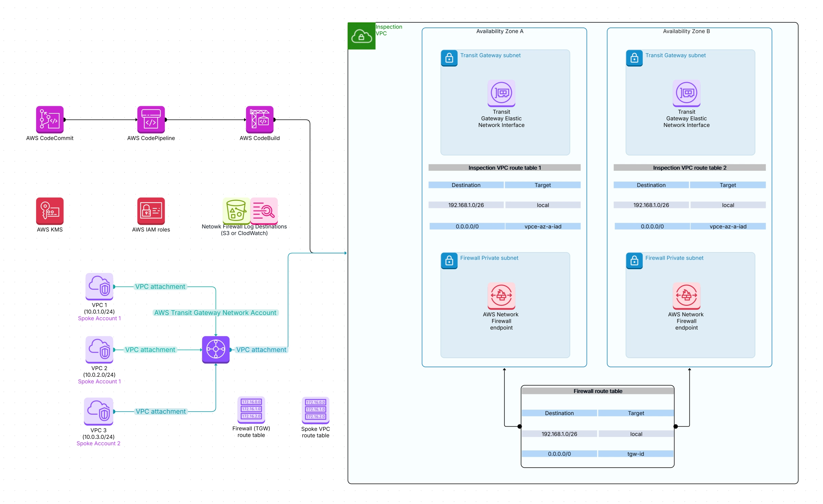Click the AWS Network Firewall endpoint in Zone A

tap(501, 296)
